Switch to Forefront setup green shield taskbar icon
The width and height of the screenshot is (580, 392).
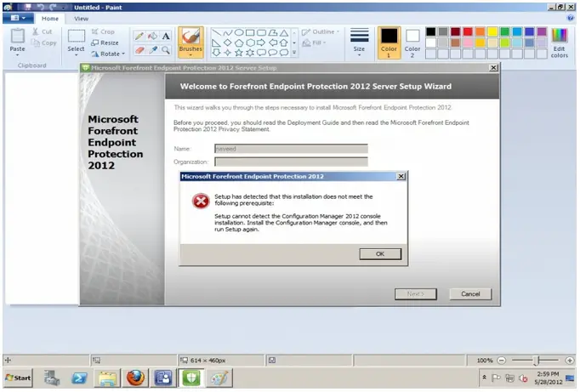[191, 378]
